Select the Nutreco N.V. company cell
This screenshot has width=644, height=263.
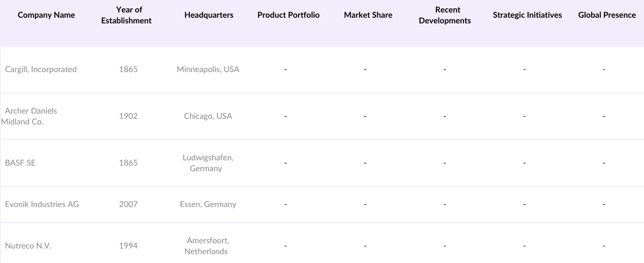pyautogui.click(x=28, y=246)
